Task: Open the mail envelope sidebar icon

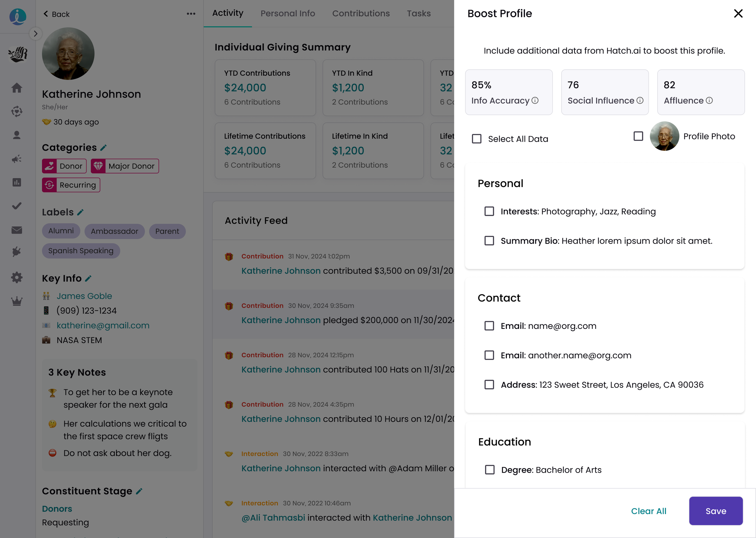Action: (x=17, y=230)
